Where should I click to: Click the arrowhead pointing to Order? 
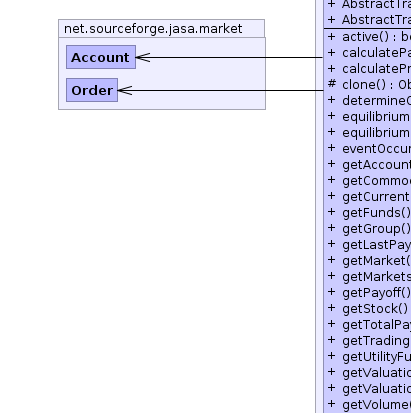(125, 90)
